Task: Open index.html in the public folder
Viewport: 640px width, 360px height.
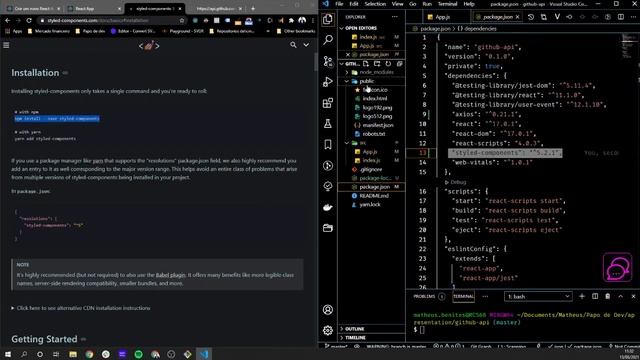Action: pos(375,98)
